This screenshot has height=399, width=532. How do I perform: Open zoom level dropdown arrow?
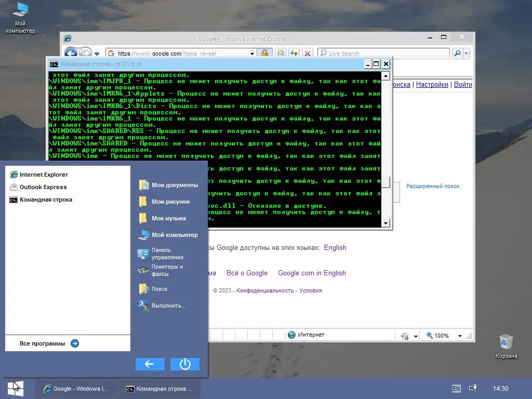tap(460, 336)
